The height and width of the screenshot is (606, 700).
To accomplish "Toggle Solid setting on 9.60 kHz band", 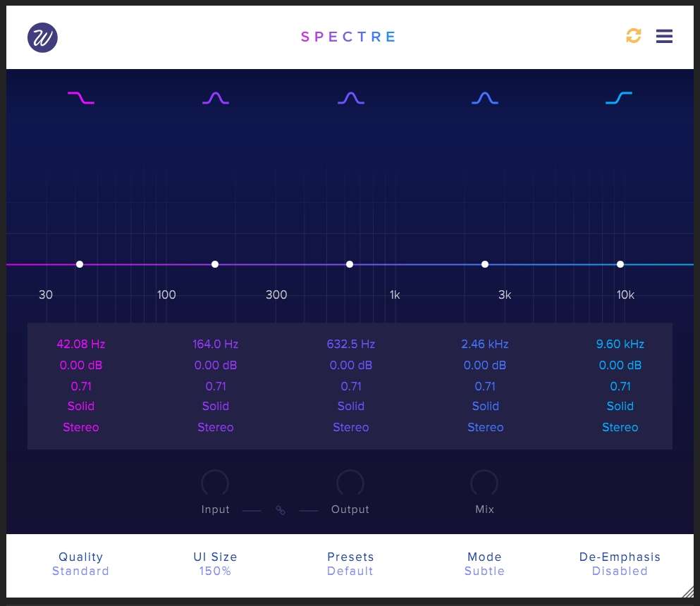I will [x=620, y=406].
